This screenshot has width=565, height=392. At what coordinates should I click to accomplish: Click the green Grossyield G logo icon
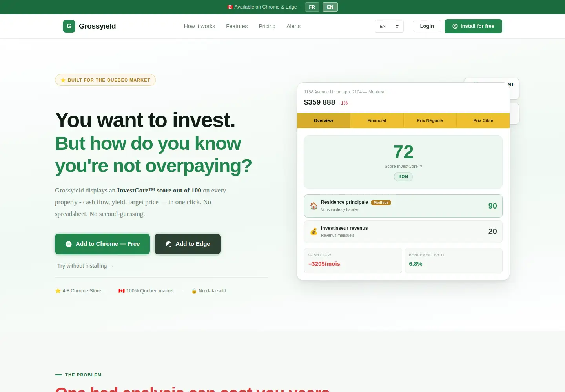tap(69, 26)
